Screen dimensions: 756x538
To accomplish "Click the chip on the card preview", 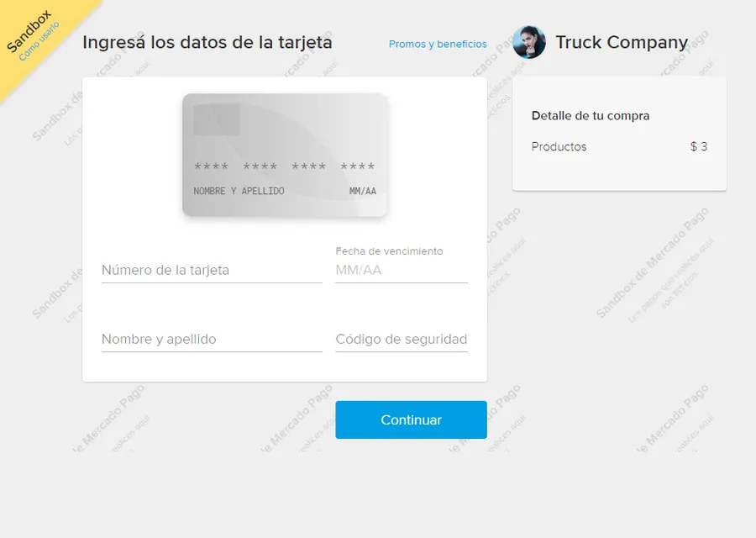I will [217, 119].
